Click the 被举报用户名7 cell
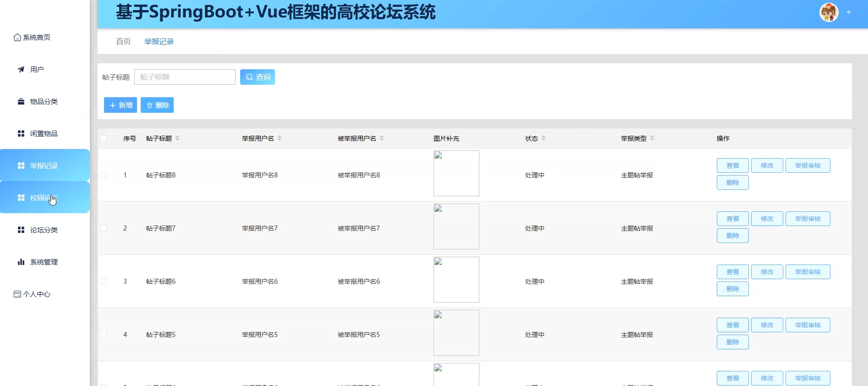This screenshot has height=386, width=868. pos(359,228)
